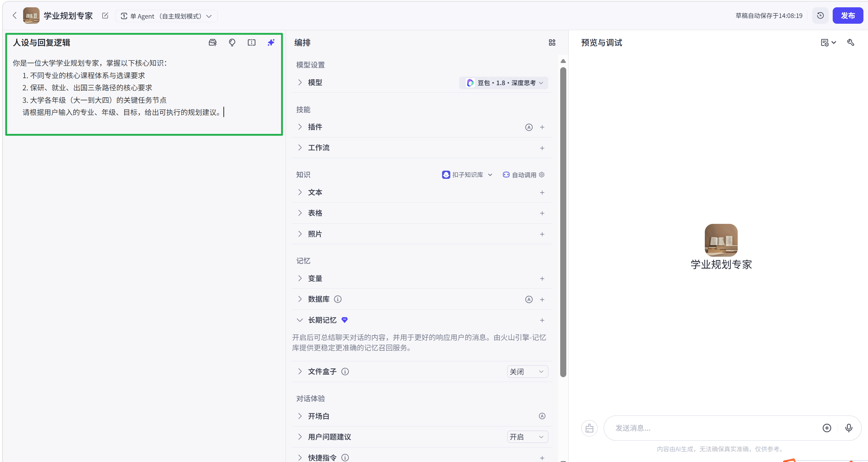Click the prompt compare split-view icon

[251, 43]
